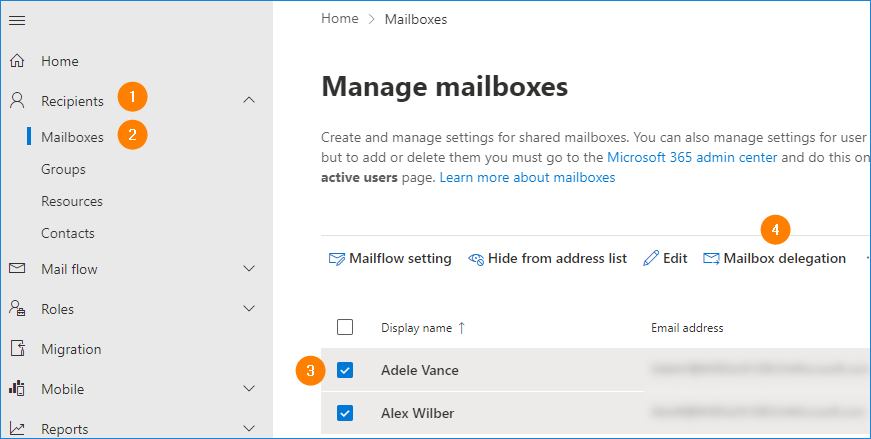Click the Migration icon in sidebar
Viewport: 871px width, 439px height.
(x=17, y=349)
